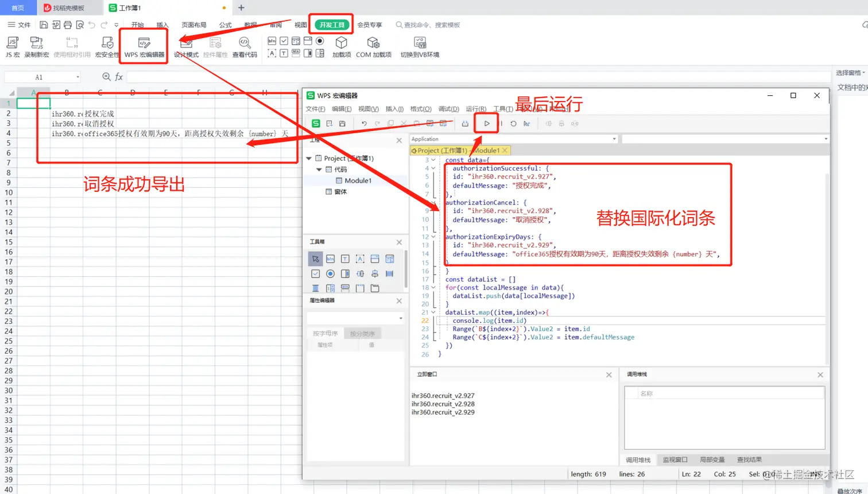Open the procedure dropdown right of Application
The image size is (868, 494).
tap(826, 139)
